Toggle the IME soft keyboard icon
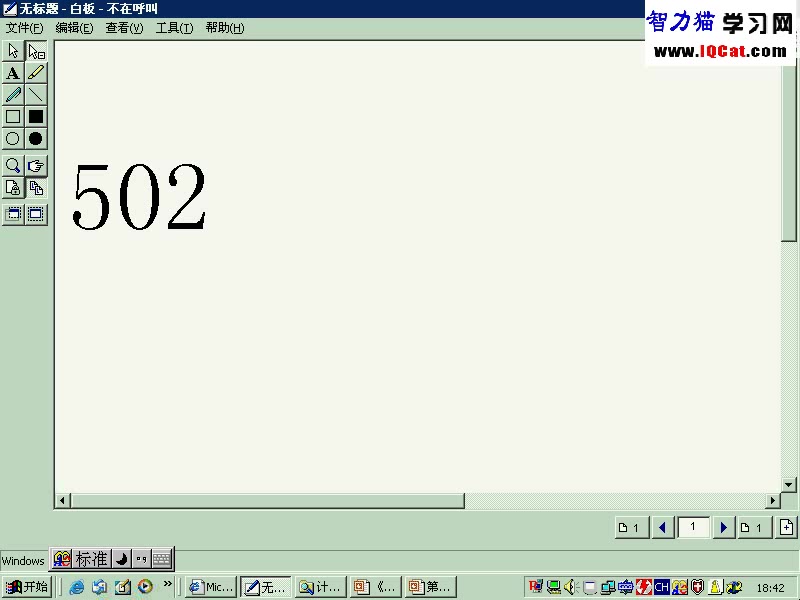Image resolution: width=800 pixels, height=600 pixels. [x=162, y=559]
